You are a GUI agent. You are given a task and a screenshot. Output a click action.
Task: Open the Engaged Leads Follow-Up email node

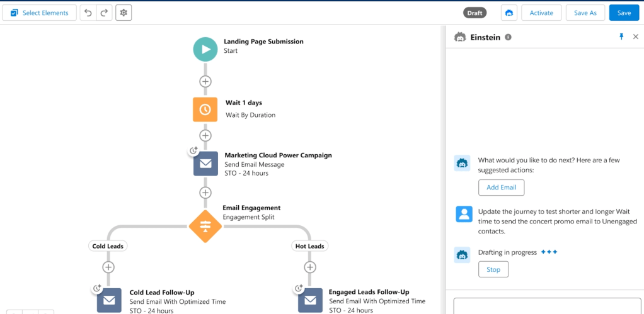(309, 300)
